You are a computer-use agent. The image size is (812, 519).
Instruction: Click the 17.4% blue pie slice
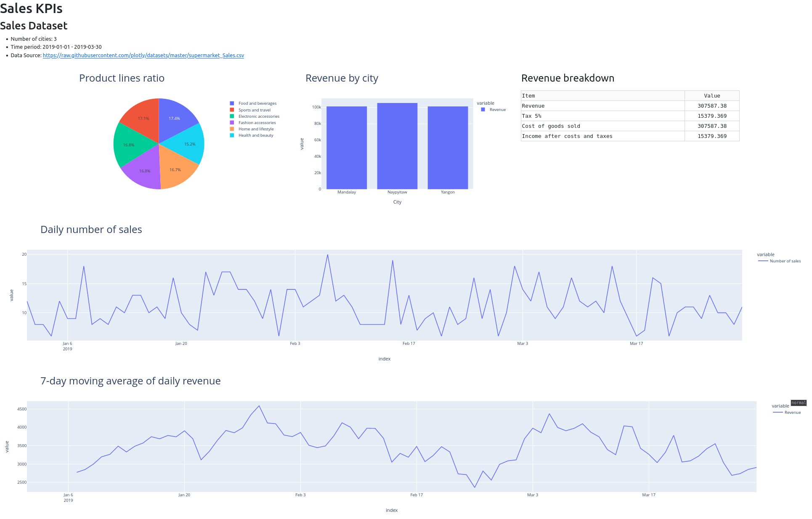tap(174, 119)
